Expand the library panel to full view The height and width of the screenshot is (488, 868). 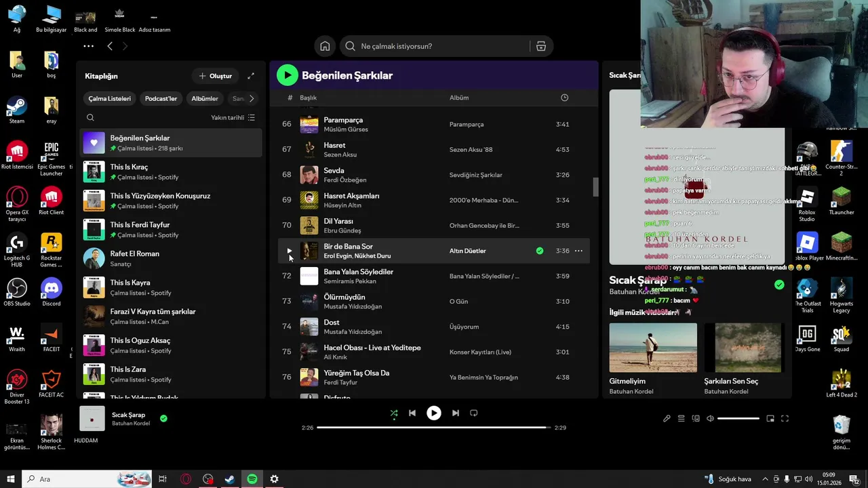click(251, 76)
